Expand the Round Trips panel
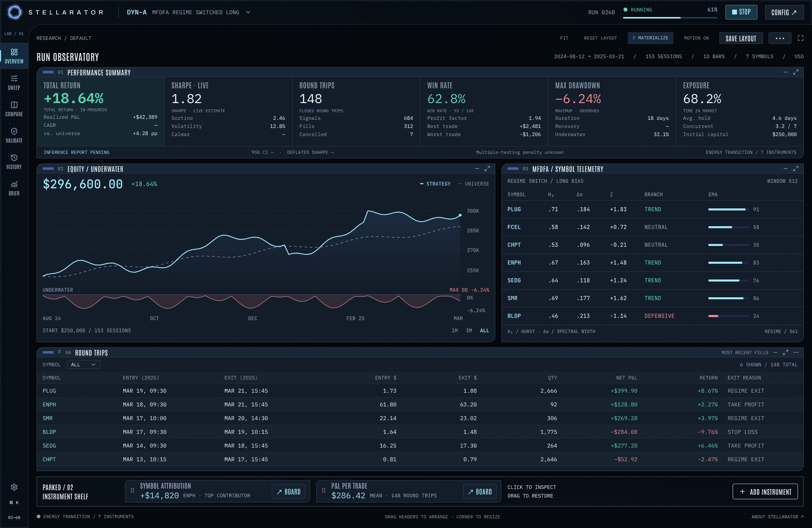The height and width of the screenshot is (528, 812). click(x=785, y=352)
